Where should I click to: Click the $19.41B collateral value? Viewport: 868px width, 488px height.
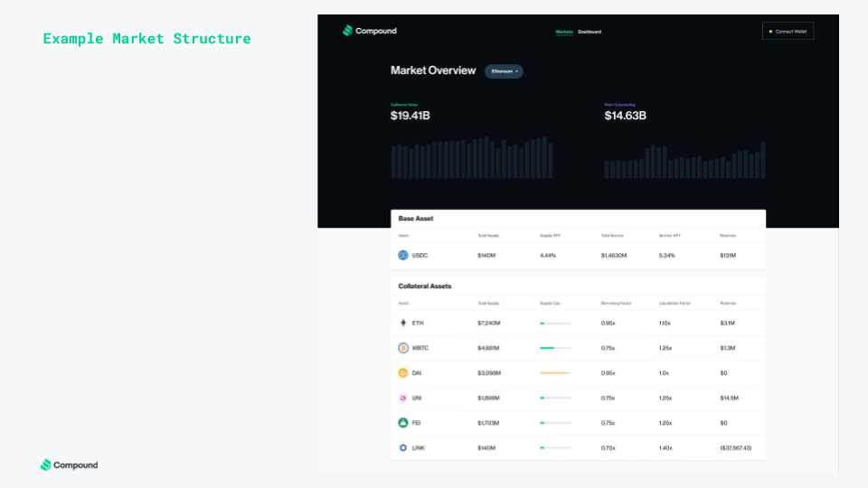pos(410,116)
